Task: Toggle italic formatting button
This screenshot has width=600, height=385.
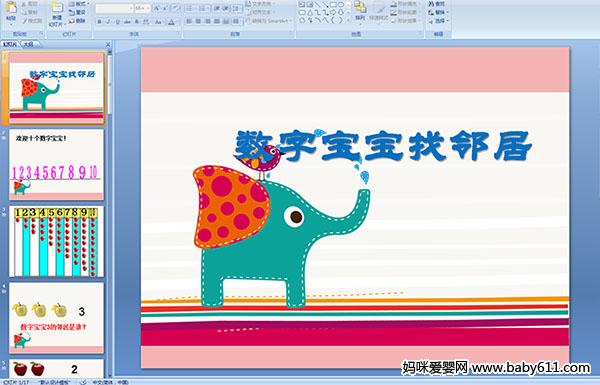Action: coord(108,22)
